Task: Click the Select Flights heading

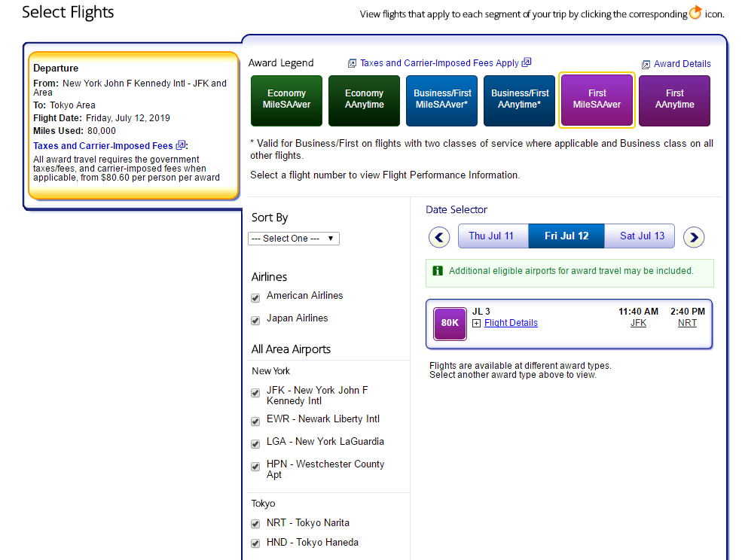Action: (x=68, y=12)
